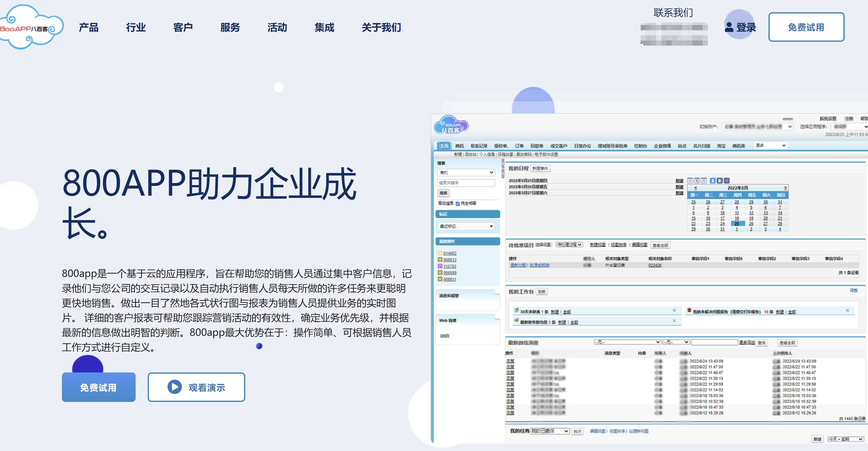Click the 免费试用 button in the header
Viewport: 868px width, 451px height.
[806, 27]
